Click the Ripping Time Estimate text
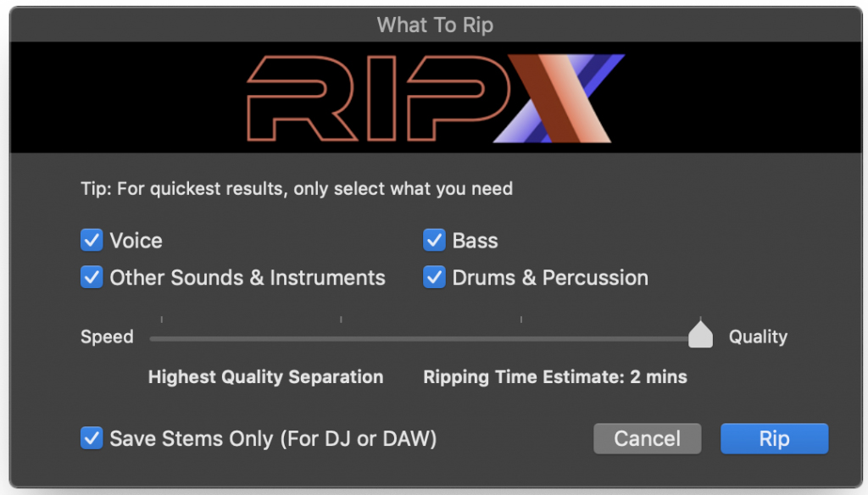 tap(555, 377)
